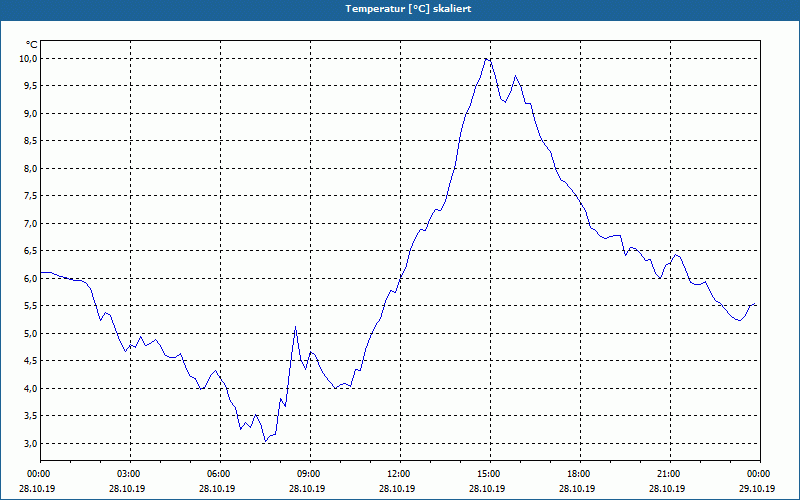This screenshot has width=800, height=500.
Task: Click the 29.10.19 date label
Action: pos(757,488)
